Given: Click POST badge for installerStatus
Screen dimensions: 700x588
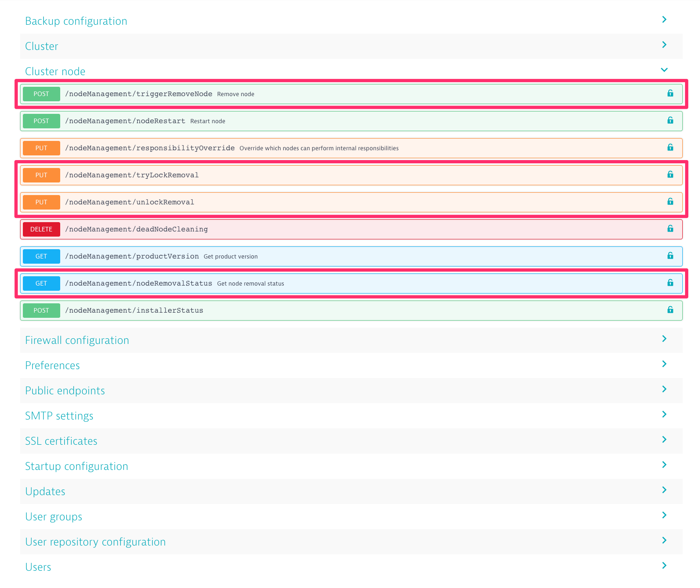Looking at the screenshot, I should pos(42,310).
